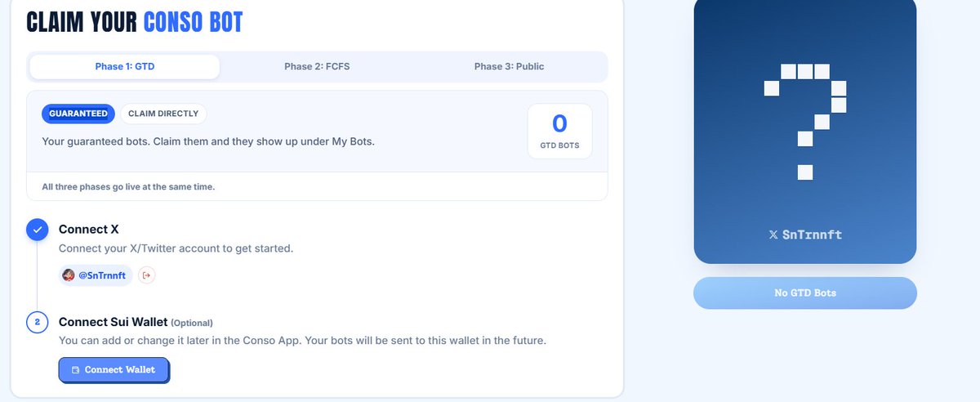Click the X logo on bot card
This screenshot has height=402, width=980.
click(x=773, y=234)
